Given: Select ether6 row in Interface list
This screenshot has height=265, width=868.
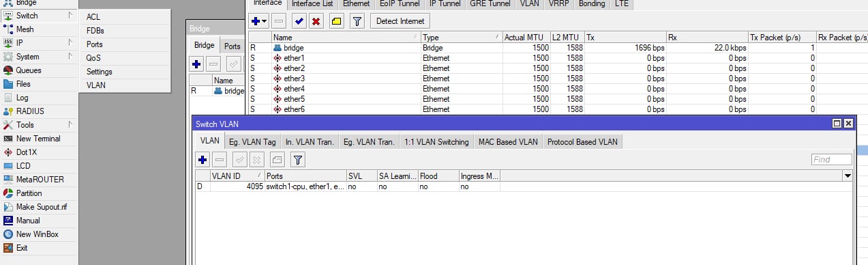Looking at the screenshot, I should coord(558,109).
